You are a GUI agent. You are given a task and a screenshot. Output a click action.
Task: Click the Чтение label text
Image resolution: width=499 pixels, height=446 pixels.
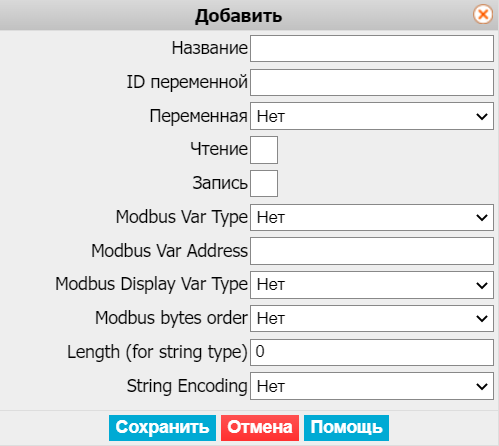219,149
